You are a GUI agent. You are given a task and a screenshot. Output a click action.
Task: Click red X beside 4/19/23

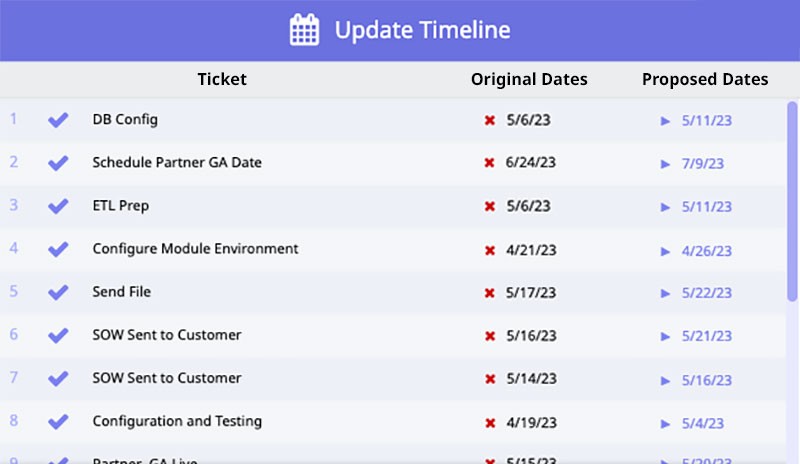(490, 423)
